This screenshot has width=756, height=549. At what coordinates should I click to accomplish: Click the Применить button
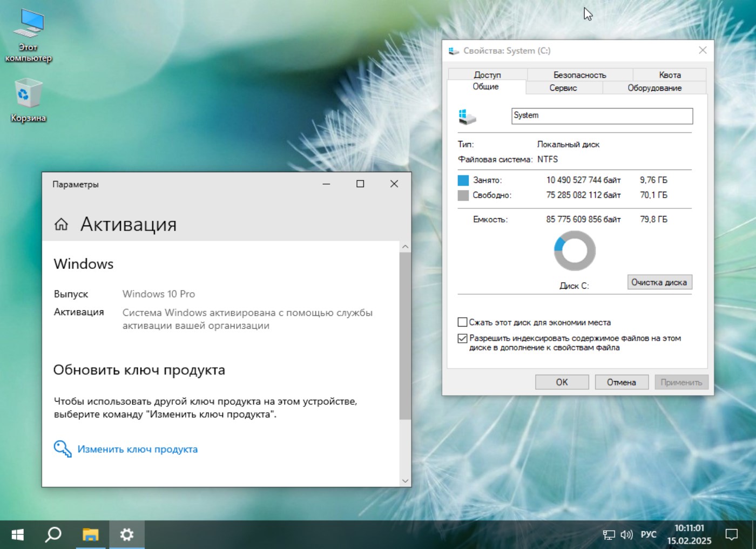click(x=681, y=382)
